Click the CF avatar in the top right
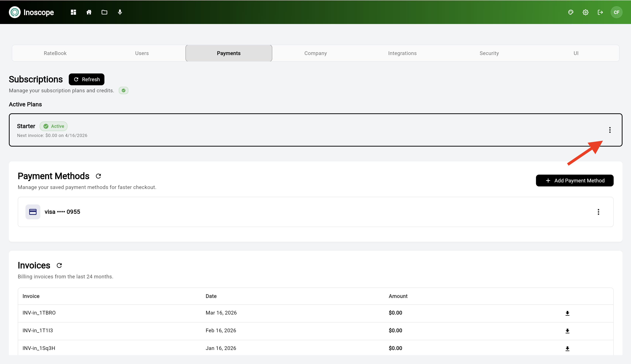 (x=617, y=12)
